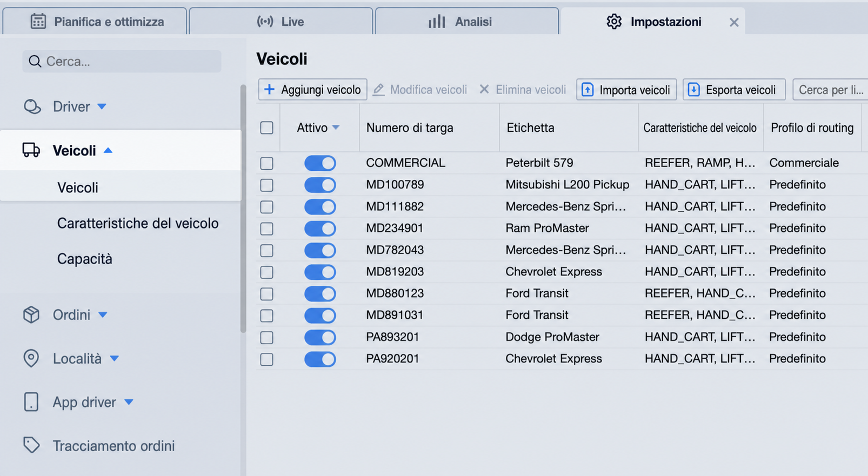
Task: Tick the checkbox for vehicle MD234901
Action: (x=267, y=229)
